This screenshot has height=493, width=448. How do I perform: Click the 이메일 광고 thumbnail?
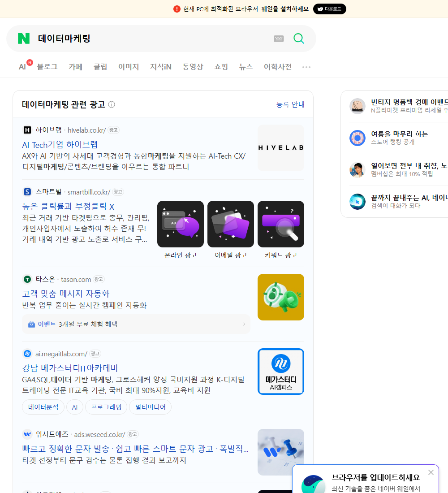coord(231,224)
